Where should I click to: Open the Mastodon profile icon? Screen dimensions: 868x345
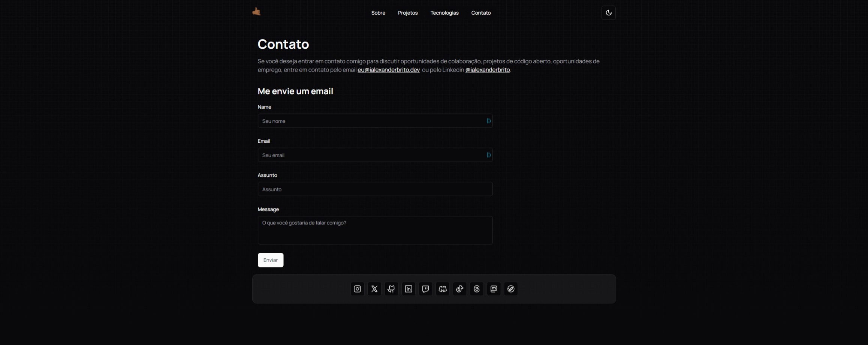point(494,289)
